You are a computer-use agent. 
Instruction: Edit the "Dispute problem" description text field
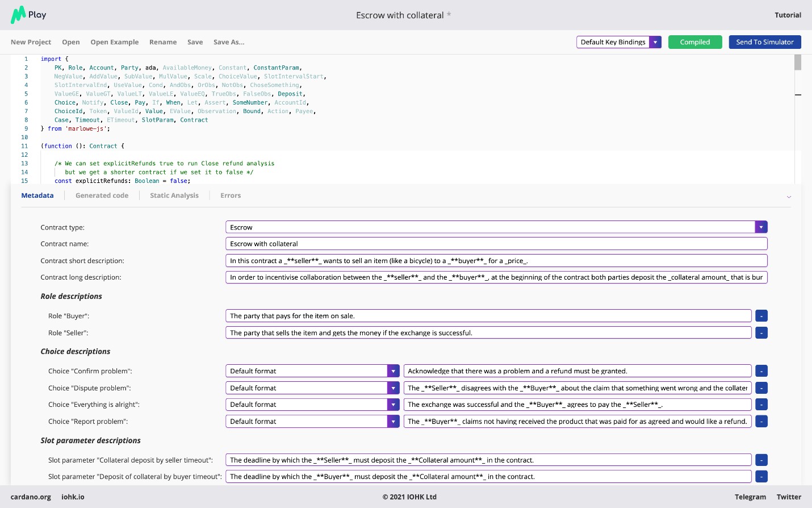577,388
